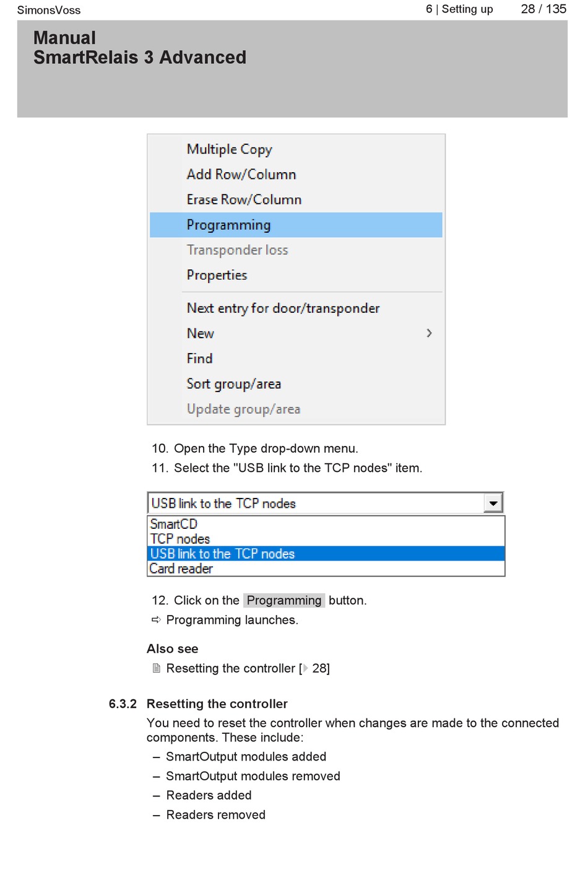
Task: Select the highlighted Programming menu item
Action: pyautogui.click(x=296, y=225)
